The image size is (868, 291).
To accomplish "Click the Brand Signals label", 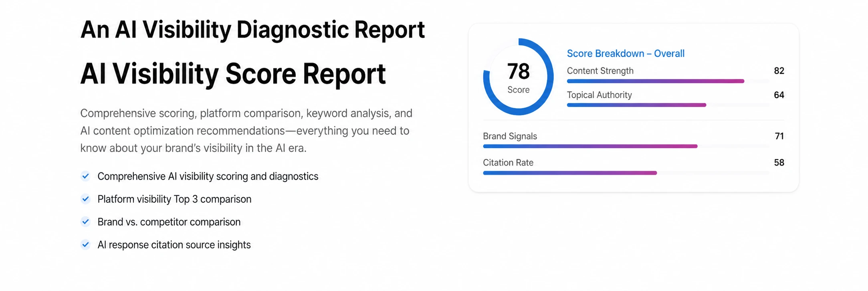I will point(510,136).
